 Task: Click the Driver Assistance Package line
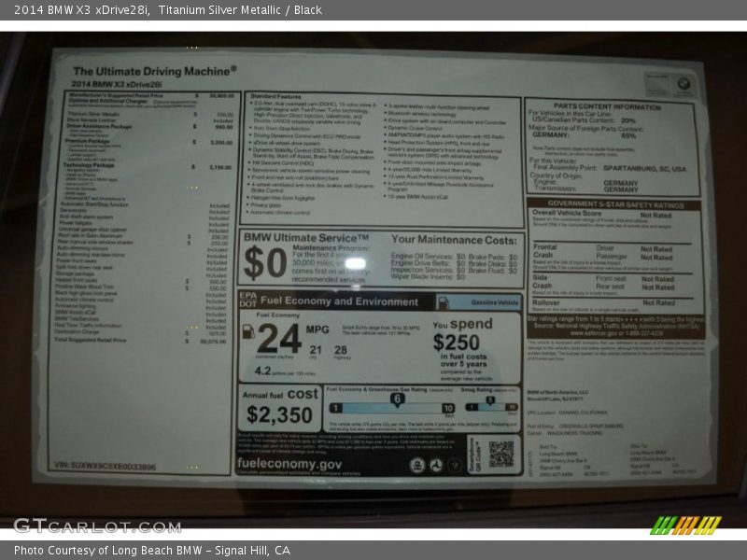[149, 127]
